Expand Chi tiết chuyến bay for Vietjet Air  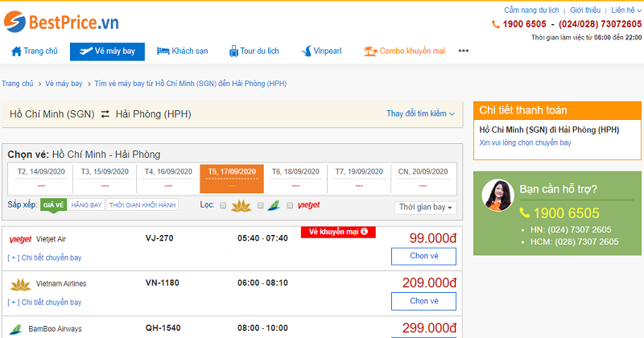(x=45, y=258)
